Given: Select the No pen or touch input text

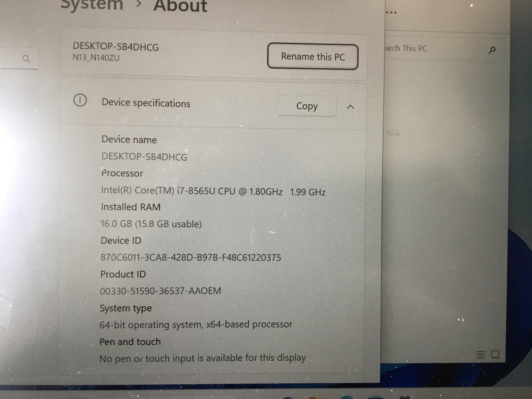Looking at the screenshot, I should tap(203, 358).
